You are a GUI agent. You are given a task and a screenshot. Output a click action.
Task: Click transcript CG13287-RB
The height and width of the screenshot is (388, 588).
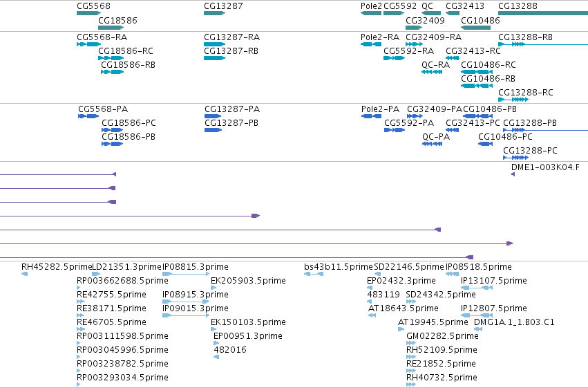[214, 58]
